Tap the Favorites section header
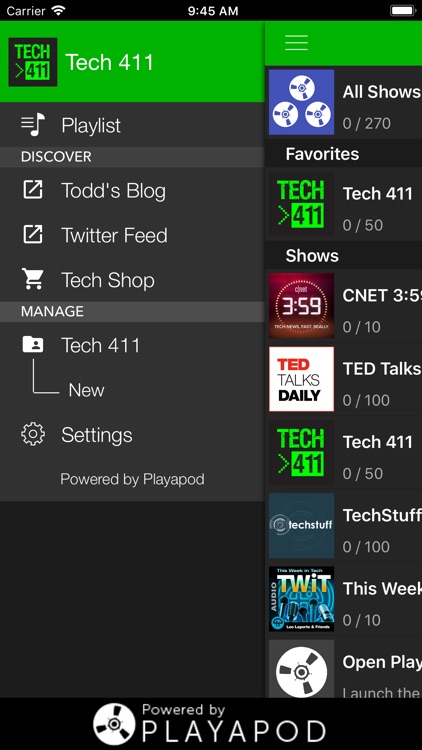This screenshot has height=750, width=422. pyautogui.click(x=322, y=154)
